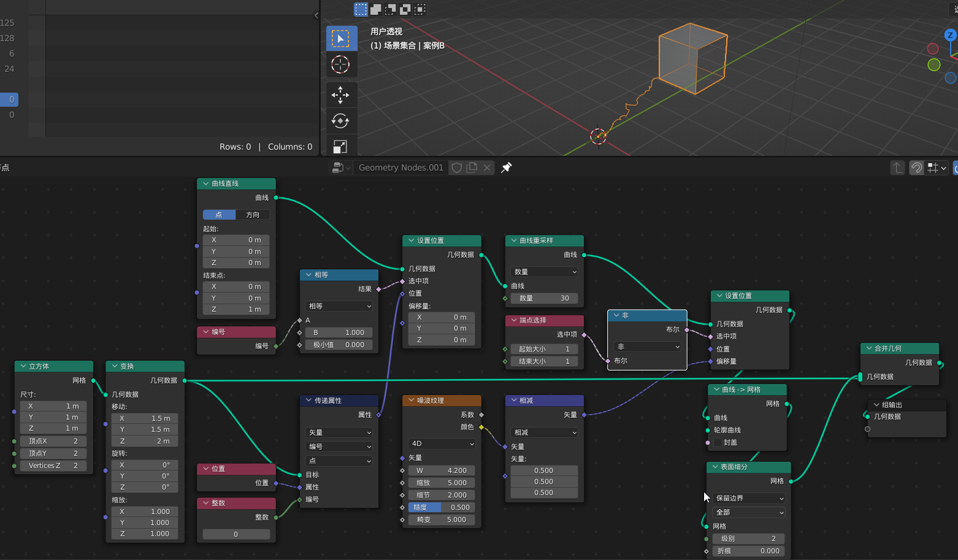Click the 组输出 node header
Viewport: 958px width, 560px height.
tap(907, 405)
